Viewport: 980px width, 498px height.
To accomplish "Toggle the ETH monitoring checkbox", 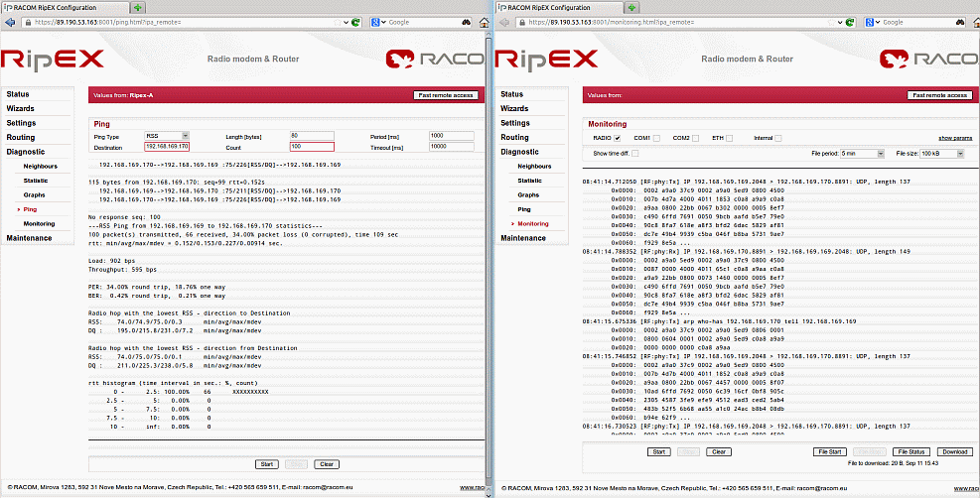I will coord(730,138).
